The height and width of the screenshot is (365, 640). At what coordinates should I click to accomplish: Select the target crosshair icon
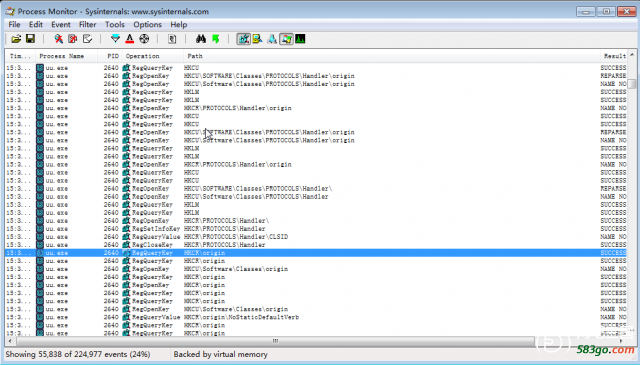coord(144,39)
